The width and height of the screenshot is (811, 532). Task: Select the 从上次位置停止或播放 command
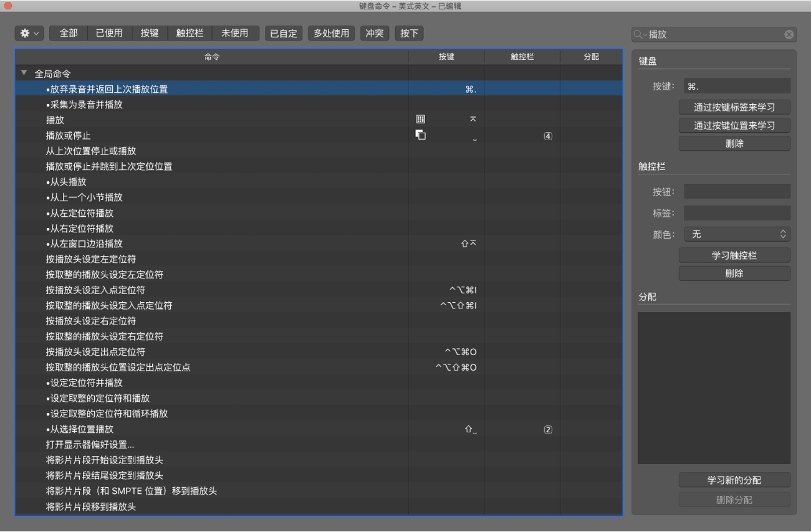(319, 151)
